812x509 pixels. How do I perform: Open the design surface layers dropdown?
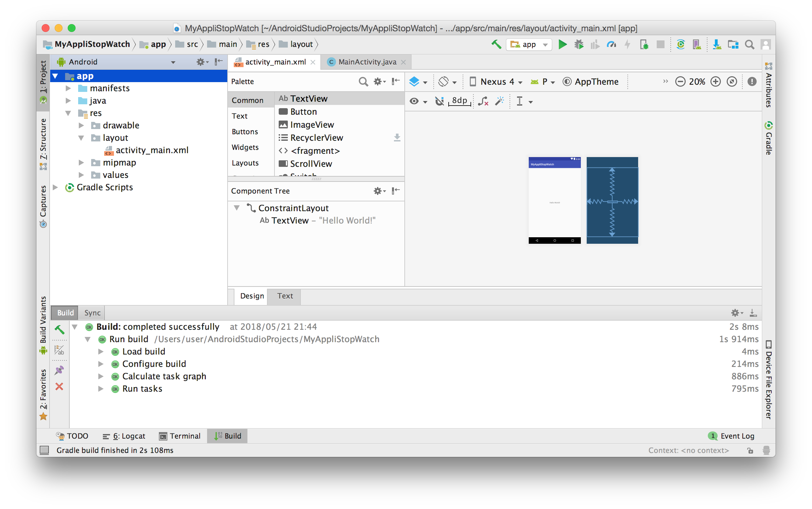pos(418,81)
